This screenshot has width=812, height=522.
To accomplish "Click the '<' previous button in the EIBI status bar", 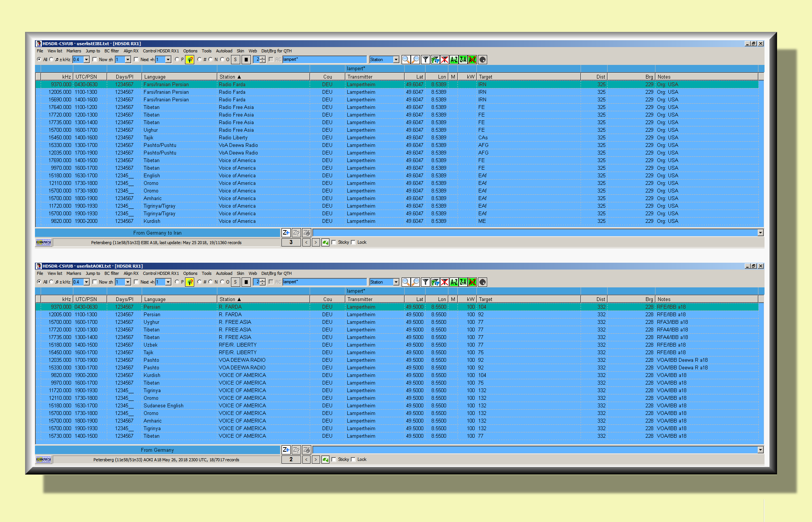I will [x=306, y=243].
